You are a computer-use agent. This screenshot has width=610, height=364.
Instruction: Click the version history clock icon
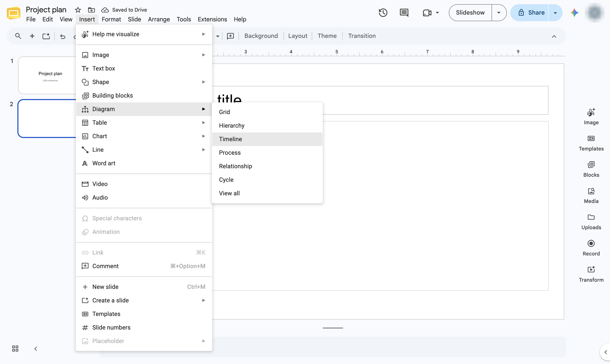point(383,12)
